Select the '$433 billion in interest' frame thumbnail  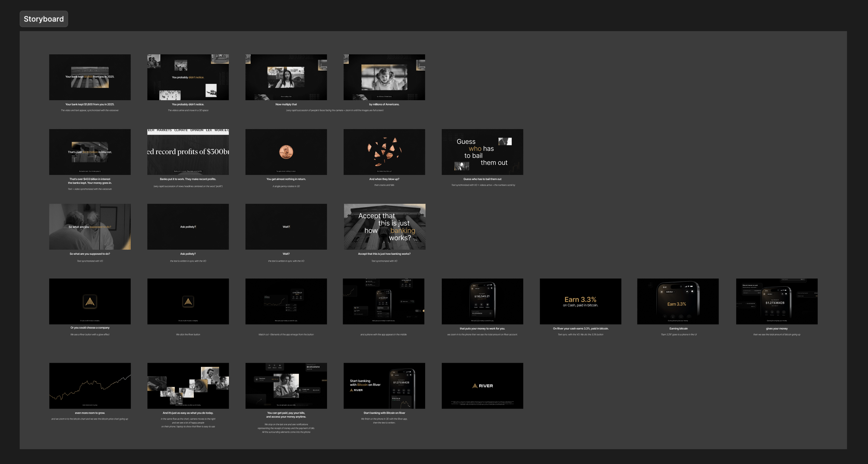(90, 152)
